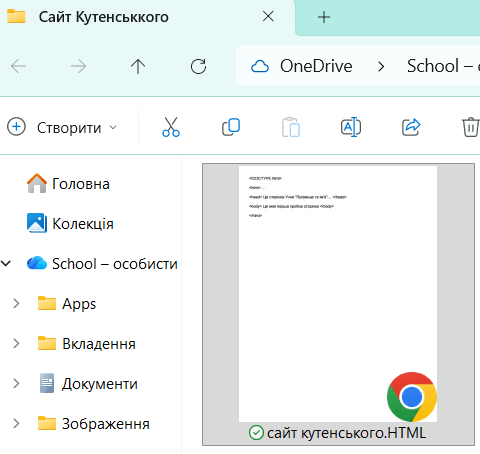Refresh the current folder view
Viewport: 480px width, 454px height.
coord(198,66)
